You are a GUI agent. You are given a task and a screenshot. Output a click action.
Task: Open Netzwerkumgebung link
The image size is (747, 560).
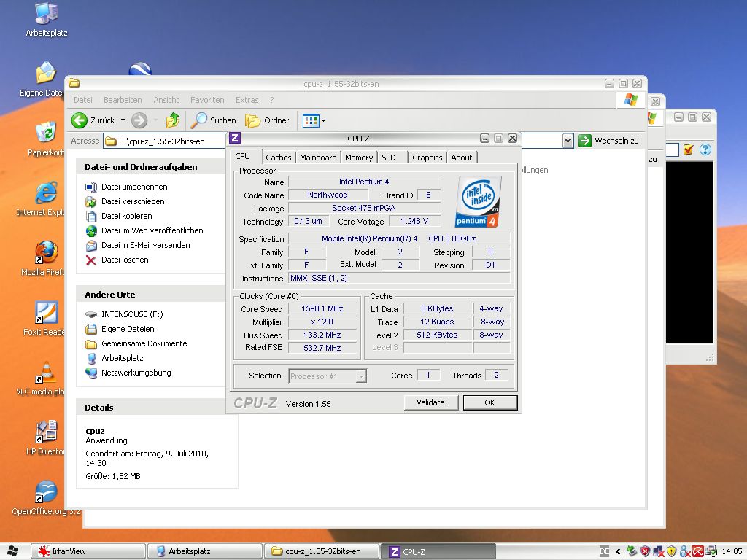click(x=128, y=373)
